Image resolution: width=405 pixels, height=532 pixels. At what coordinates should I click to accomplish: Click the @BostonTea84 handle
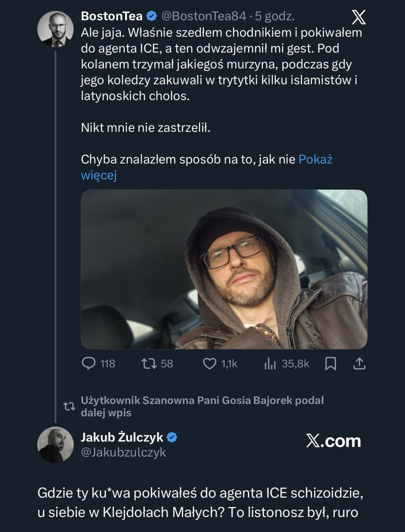203,16
